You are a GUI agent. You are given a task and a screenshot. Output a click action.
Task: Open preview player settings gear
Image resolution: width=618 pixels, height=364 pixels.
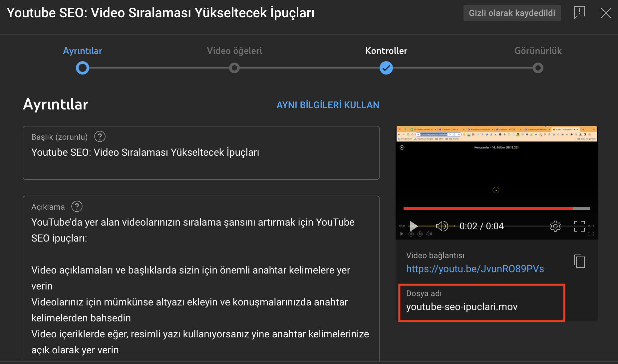[555, 226]
